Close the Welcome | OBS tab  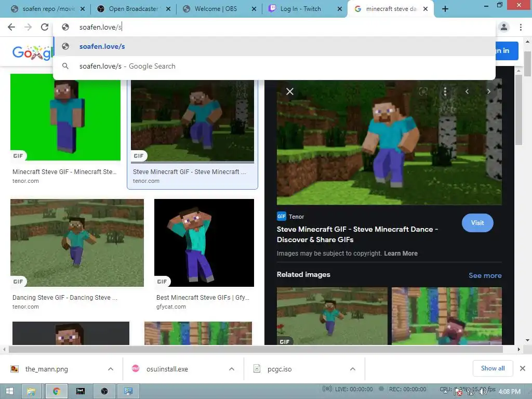click(x=254, y=9)
